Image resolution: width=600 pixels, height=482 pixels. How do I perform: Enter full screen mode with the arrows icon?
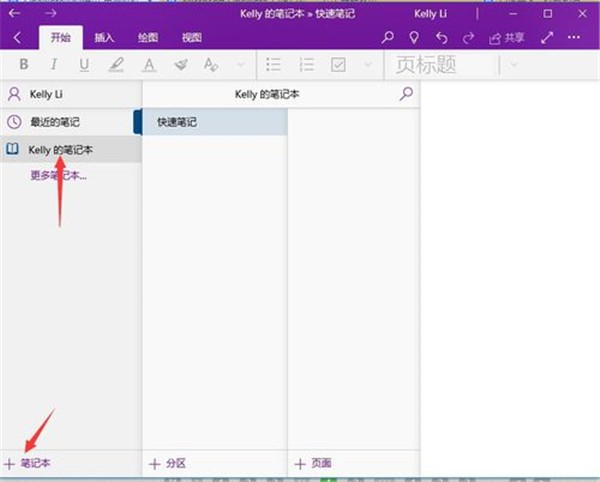click(547, 37)
